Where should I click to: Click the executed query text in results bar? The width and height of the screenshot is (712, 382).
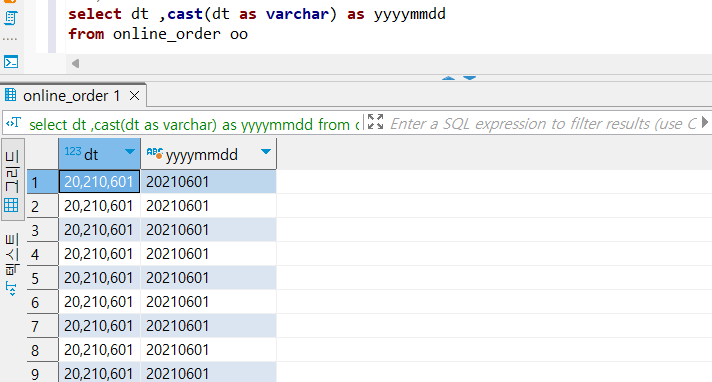(x=194, y=124)
